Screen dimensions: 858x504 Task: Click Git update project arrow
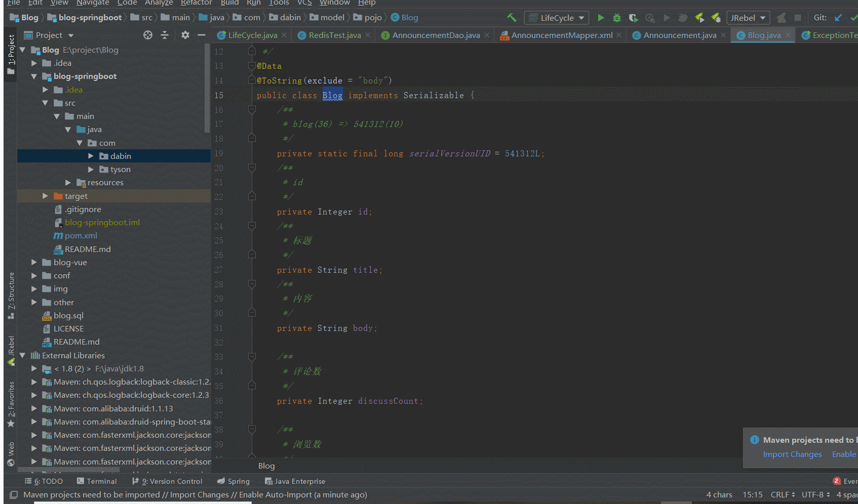click(x=838, y=18)
